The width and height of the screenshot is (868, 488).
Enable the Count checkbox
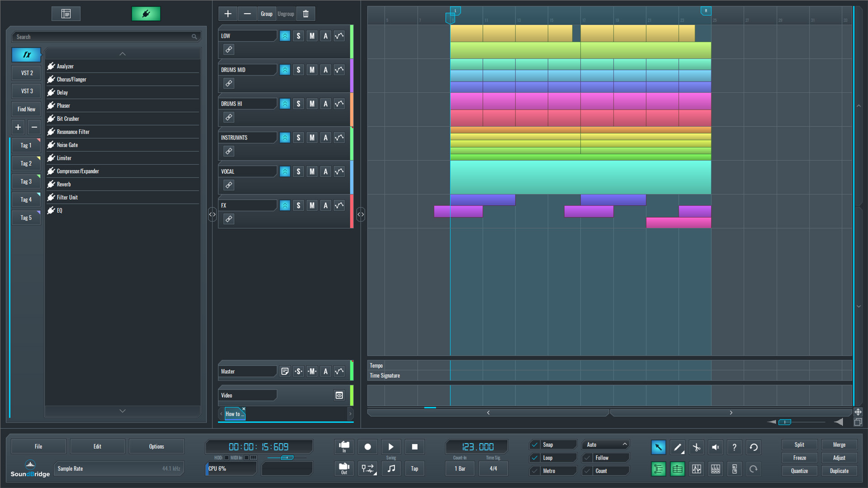587,471
